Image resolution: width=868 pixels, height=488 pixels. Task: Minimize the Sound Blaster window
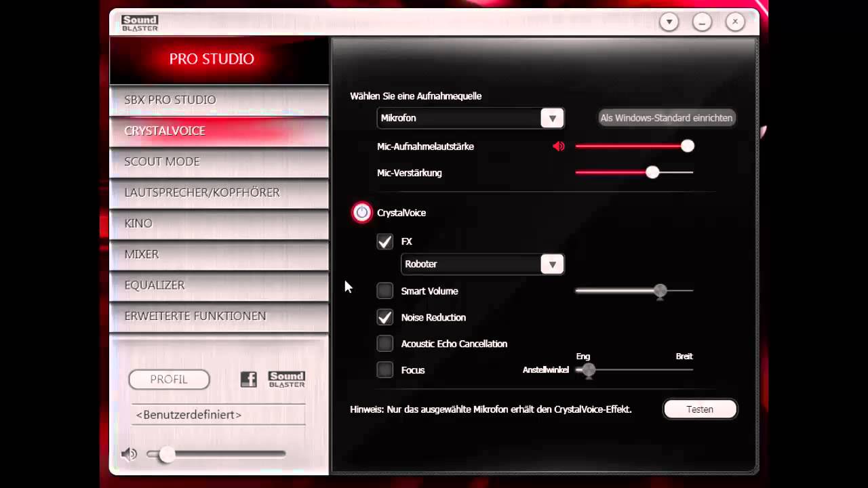702,22
